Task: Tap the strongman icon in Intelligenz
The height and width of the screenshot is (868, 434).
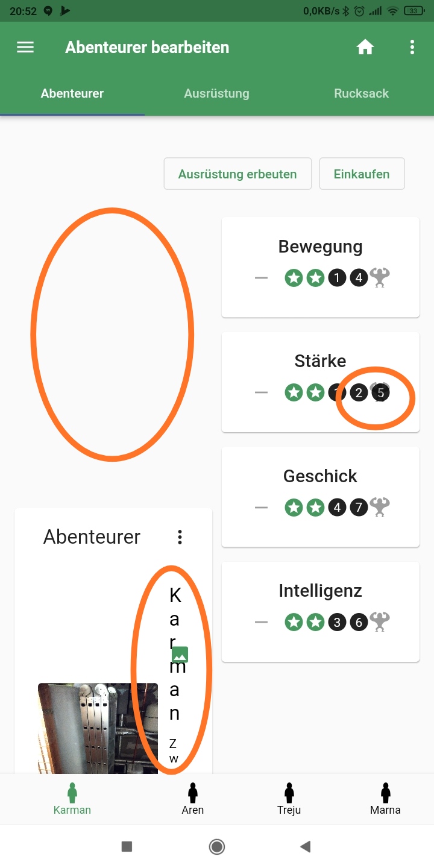Action: pyautogui.click(x=380, y=621)
